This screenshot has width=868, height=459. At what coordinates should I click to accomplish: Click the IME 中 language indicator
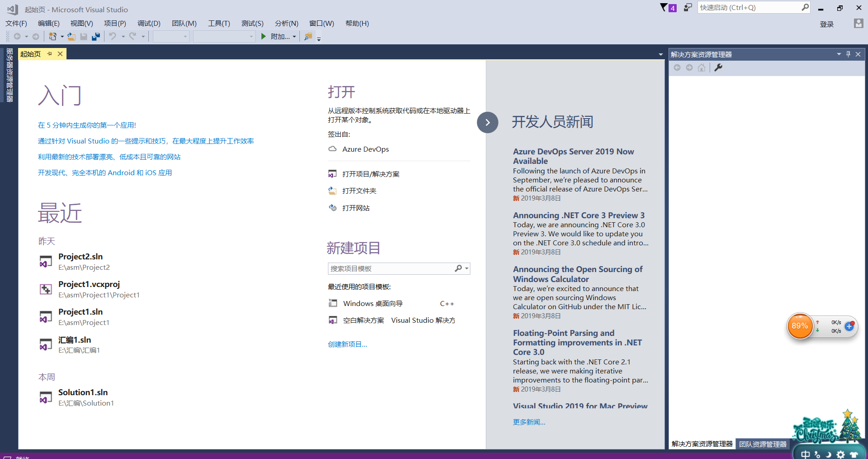[x=806, y=454]
